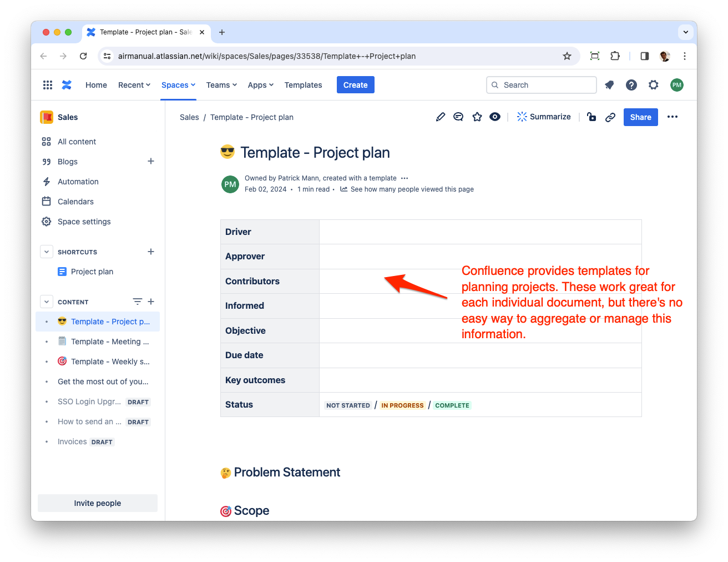Open 'How to send an ...' draft page
Viewport: 728px width, 562px height.
[x=98, y=421]
